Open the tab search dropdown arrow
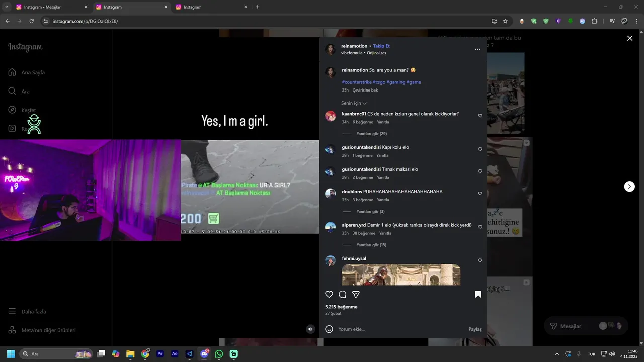Viewport: 644px width, 362px height. pos(7,7)
